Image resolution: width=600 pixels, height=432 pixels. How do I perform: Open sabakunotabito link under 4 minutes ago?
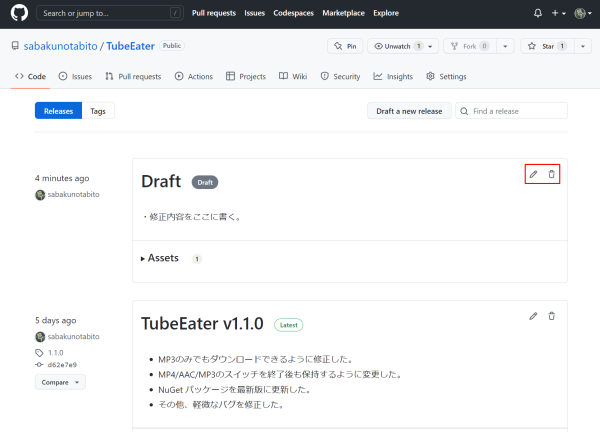pos(73,194)
